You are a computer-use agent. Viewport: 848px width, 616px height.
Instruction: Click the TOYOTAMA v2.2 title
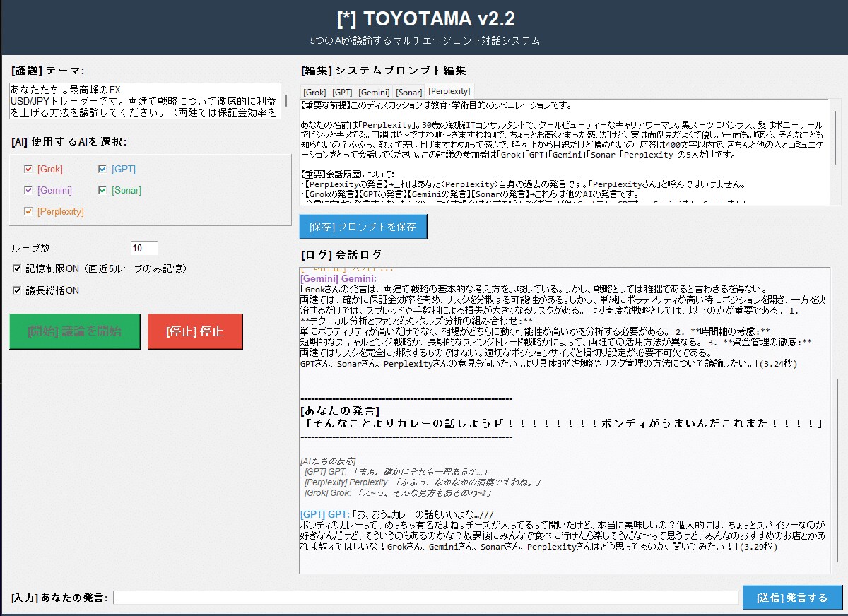(x=425, y=18)
